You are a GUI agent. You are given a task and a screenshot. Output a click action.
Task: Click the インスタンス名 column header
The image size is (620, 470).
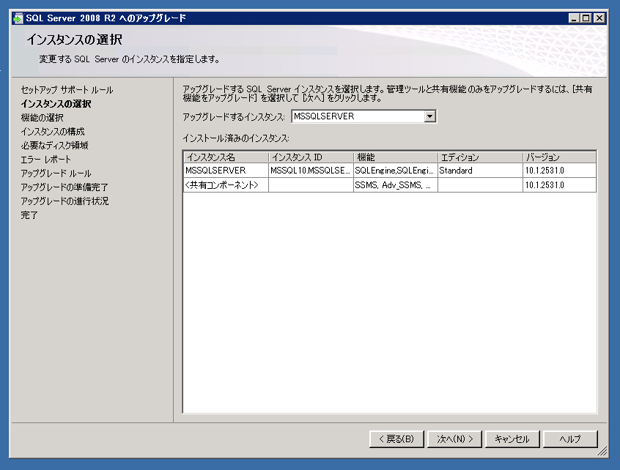tap(226, 157)
